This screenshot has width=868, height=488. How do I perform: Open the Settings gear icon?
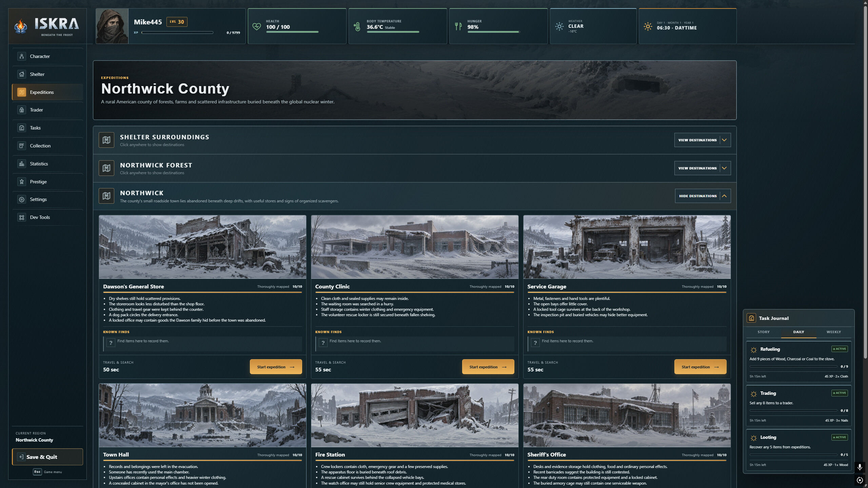(22, 199)
